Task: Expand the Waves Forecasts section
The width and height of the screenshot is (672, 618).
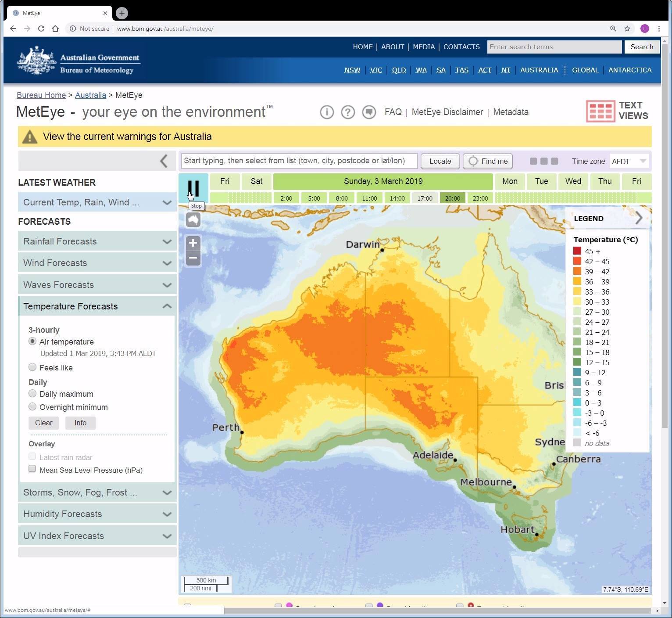Action: pyautogui.click(x=97, y=285)
